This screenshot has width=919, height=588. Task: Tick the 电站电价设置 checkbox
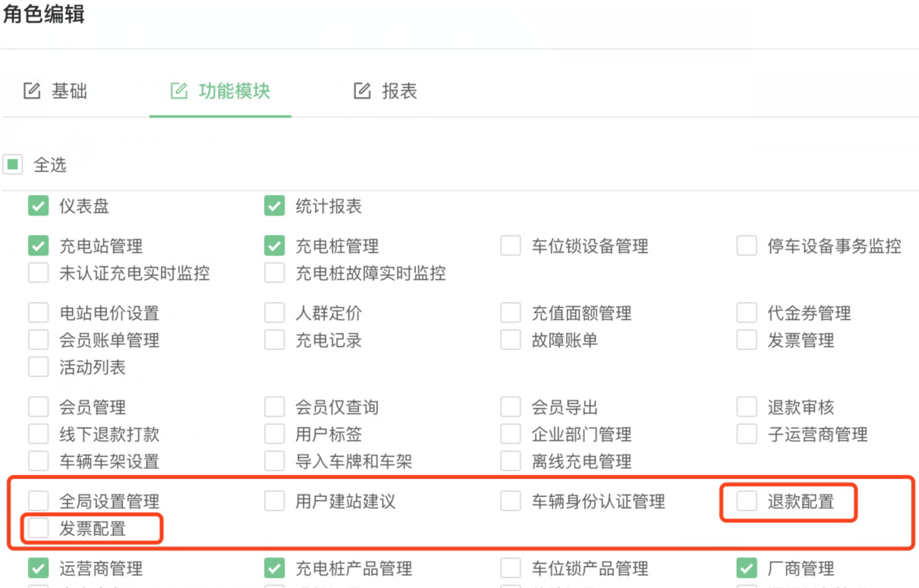[x=38, y=313]
